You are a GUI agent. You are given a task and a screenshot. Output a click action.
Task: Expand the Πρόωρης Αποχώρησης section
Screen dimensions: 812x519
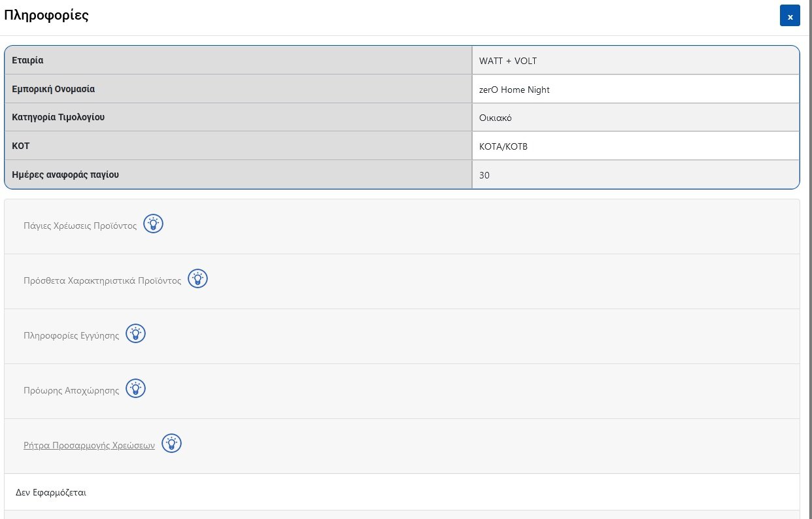(71, 390)
